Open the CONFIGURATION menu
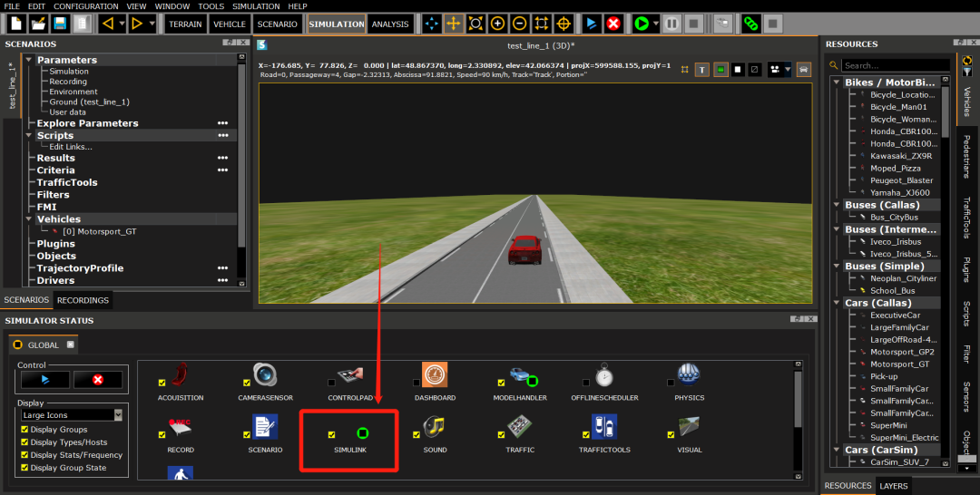The image size is (980, 495). 85,6
